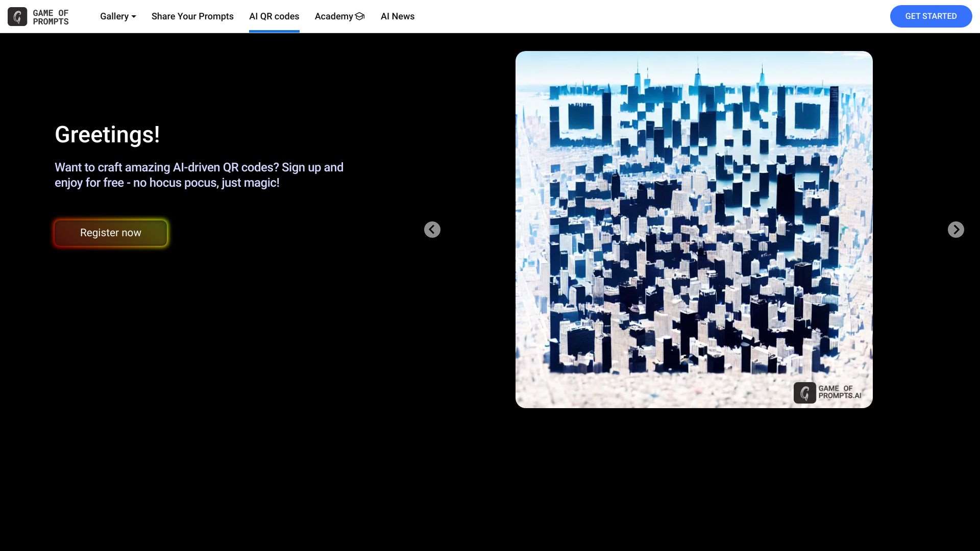This screenshot has width=980, height=551.
Task: Navigate to Share Your Prompts
Action: (x=192, y=16)
